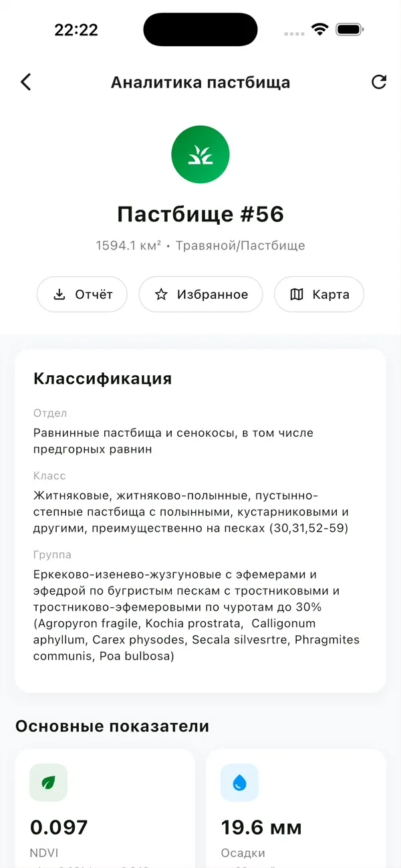Image resolution: width=401 pixels, height=868 pixels.
Task: Tap the green leaf icon above NDVI value
Action: coord(47,782)
